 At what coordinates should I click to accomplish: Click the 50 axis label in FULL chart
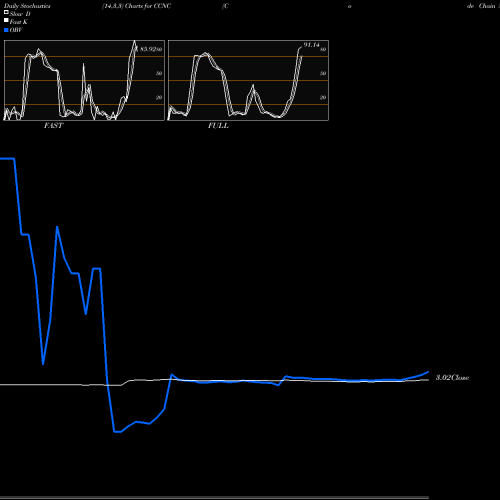(x=323, y=73)
